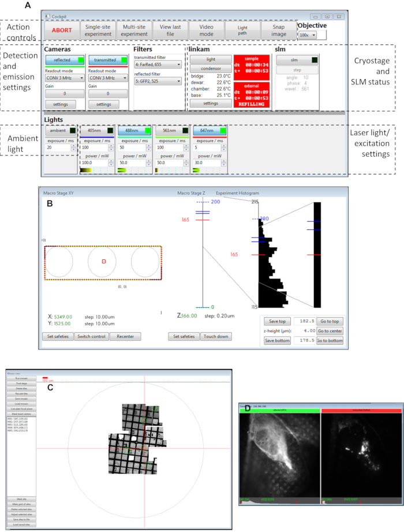The width and height of the screenshot is (404, 532).
Task: Click Save top button
Action: click(x=277, y=321)
